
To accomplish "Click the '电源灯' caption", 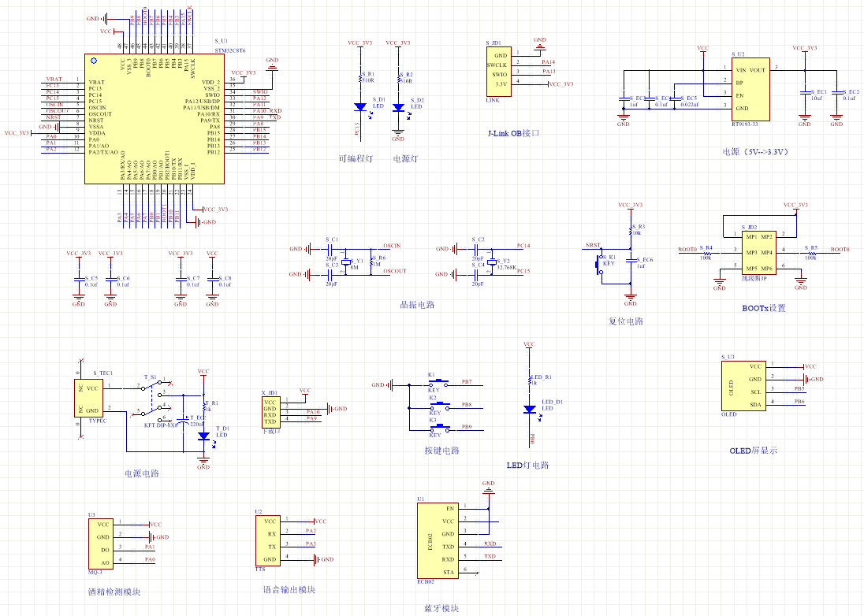I will [405, 158].
